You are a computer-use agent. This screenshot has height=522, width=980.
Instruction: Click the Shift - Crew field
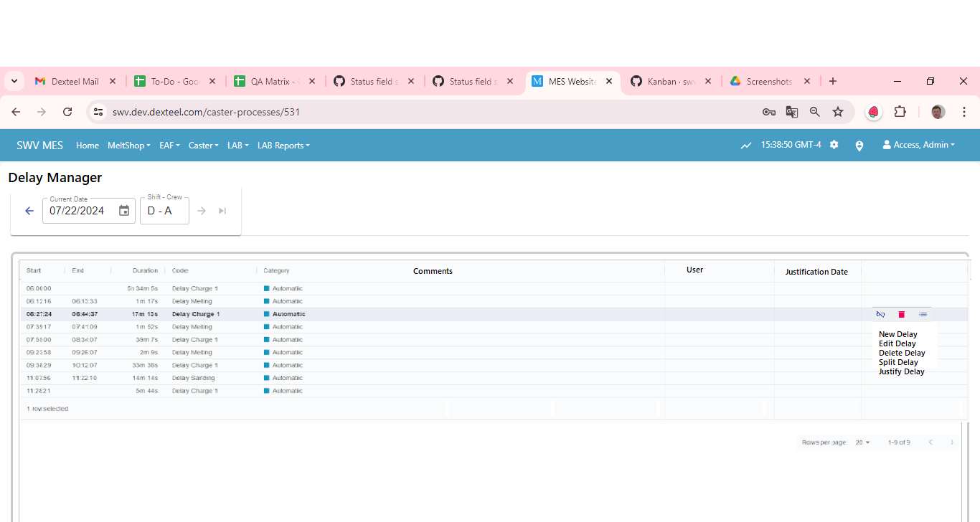(x=164, y=211)
